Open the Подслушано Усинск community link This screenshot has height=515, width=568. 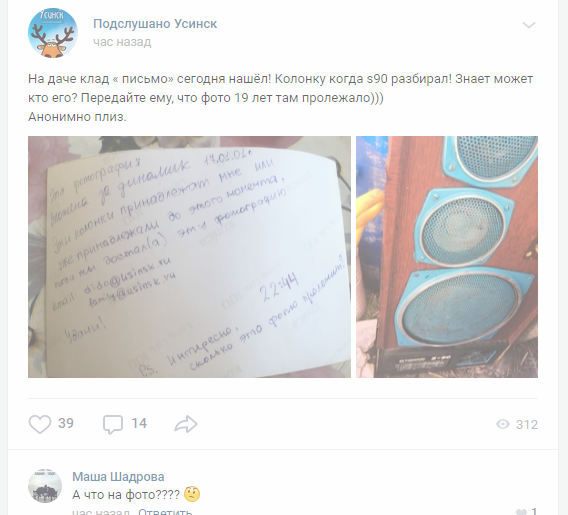point(155,24)
